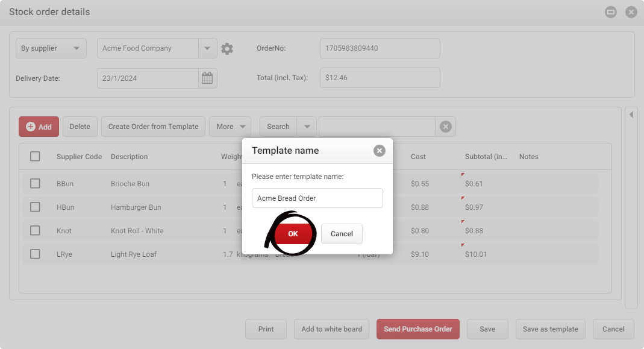The height and width of the screenshot is (349, 644).
Task: Choose Create Order from Template
Action: pyautogui.click(x=153, y=127)
